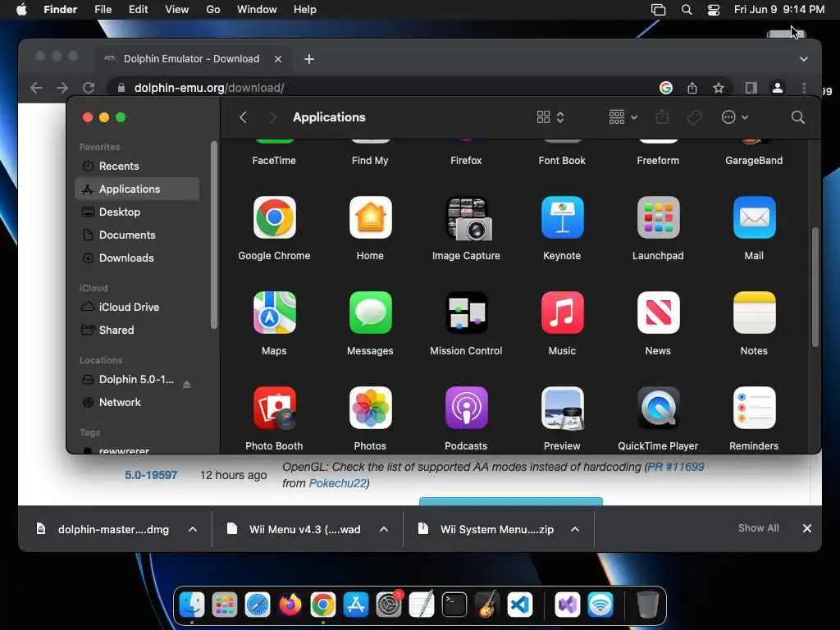Open the Home app icon
Screen dimensions: 840x630
[x=370, y=217]
